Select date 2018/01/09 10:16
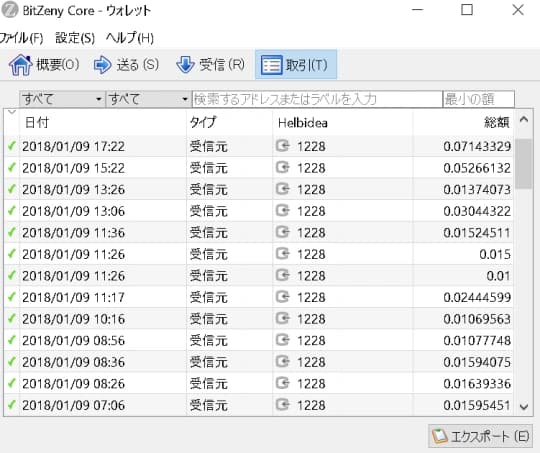Screen dimensions: 540x453 [73, 319]
